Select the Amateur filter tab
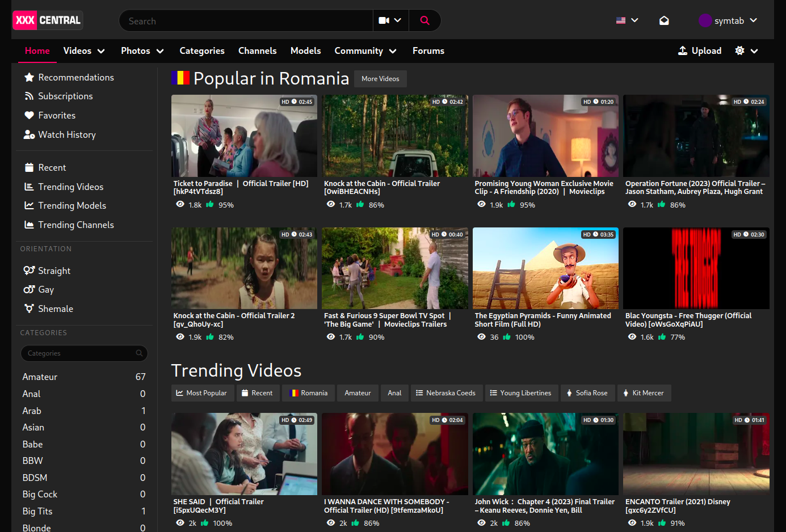This screenshot has width=786, height=532. (358, 393)
